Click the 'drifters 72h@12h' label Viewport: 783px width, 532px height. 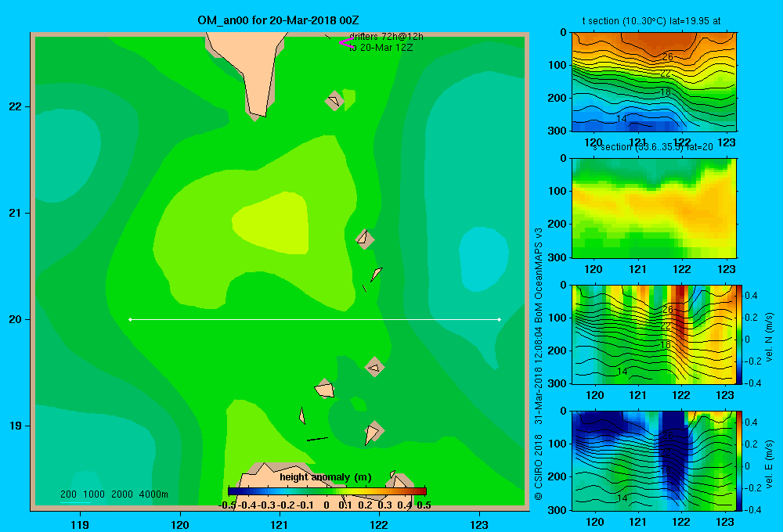coord(386,37)
